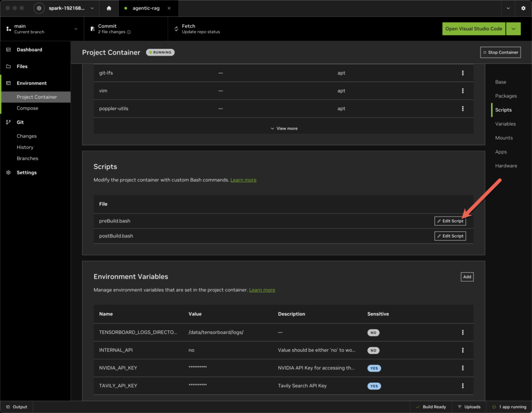Open kebab menu for git-lfs package
The image size is (532, 413).
[462, 73]
